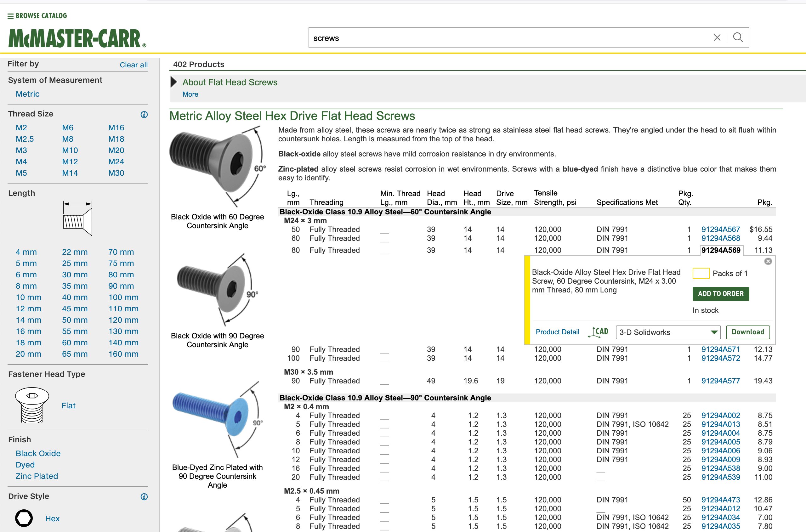Open part number 91294A473
This screenshot has height=532, width=806.
pyautogui.click(x=720, y=500)
